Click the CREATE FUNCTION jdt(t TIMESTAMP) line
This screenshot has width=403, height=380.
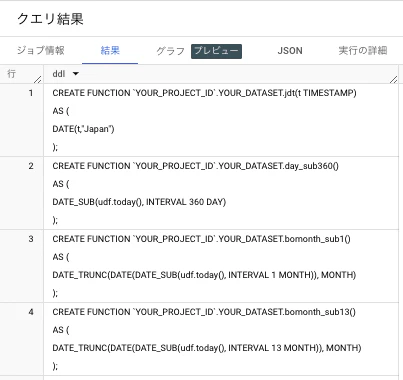(204, 93)
